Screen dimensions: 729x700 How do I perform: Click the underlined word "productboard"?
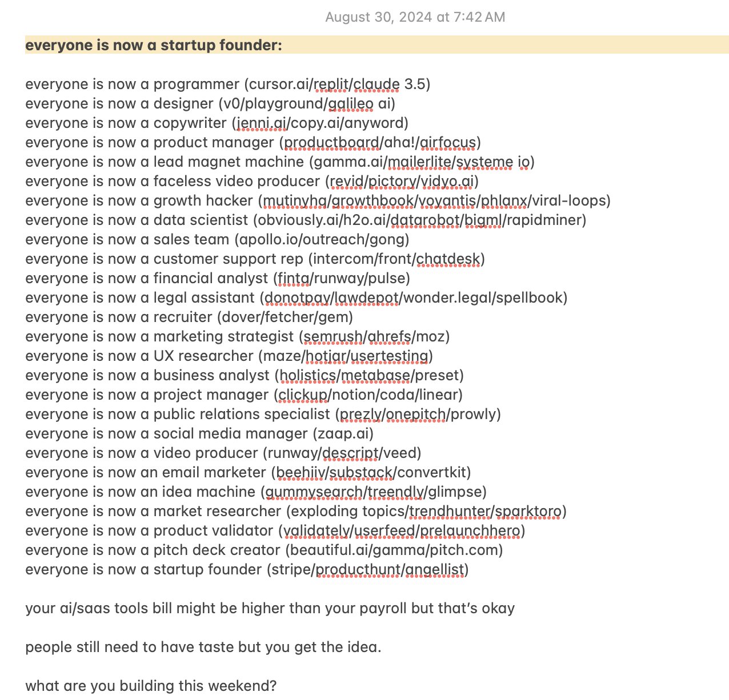coord(332,143)
